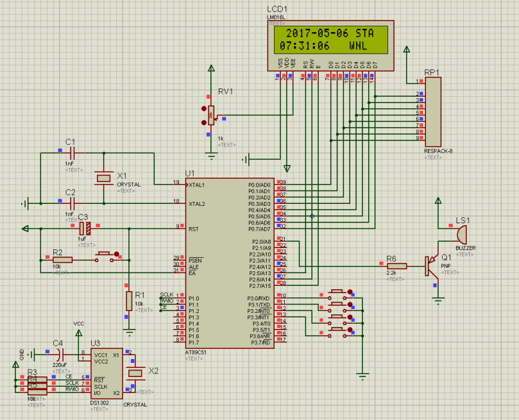Viewport: 519px width, 420px height.
Task: Click the lower red adjust dot on RV1
Action: coord(204,122)
